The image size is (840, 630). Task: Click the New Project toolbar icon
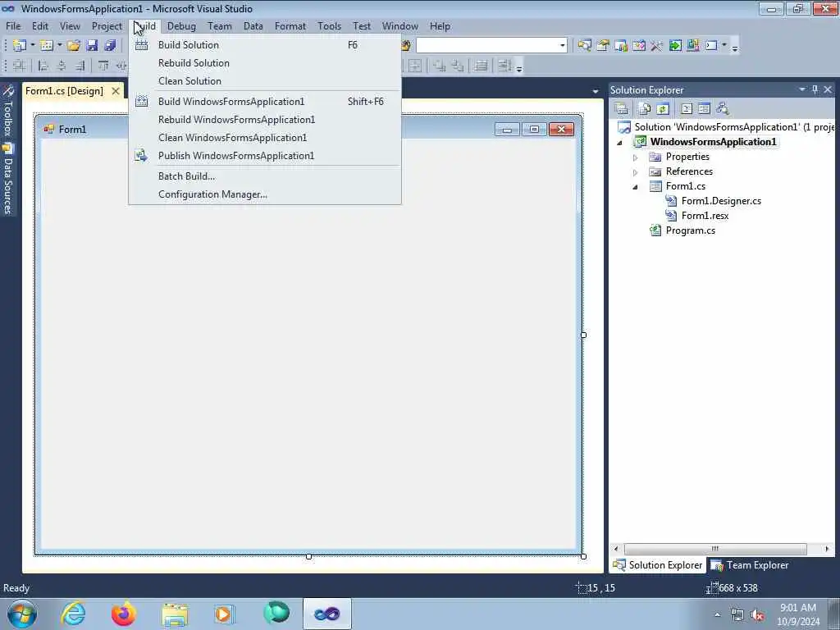(20, 46)
